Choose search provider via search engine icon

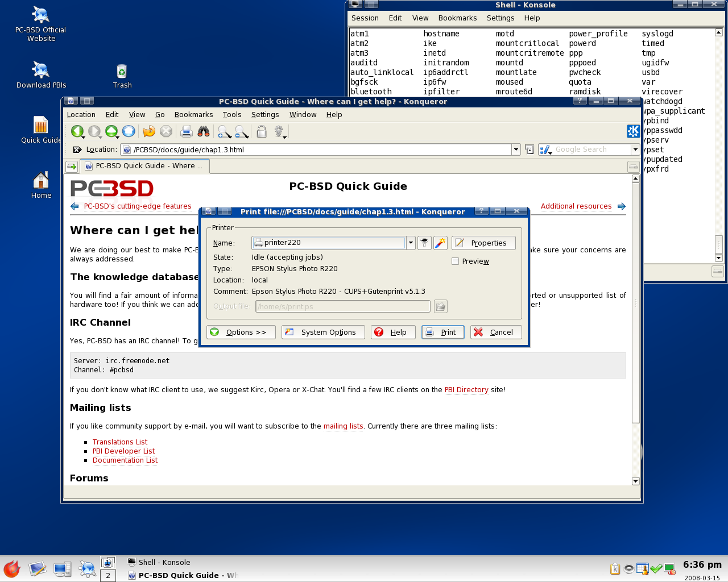545,149
